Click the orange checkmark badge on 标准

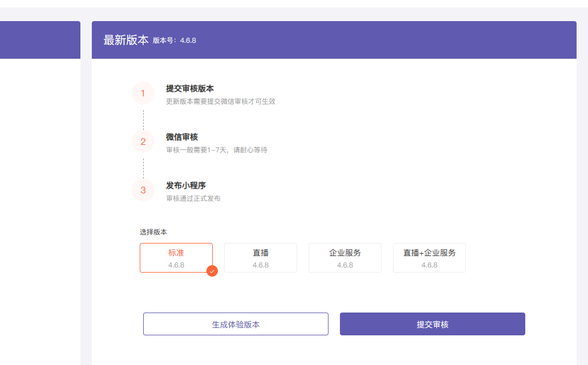tap(212, 271)
